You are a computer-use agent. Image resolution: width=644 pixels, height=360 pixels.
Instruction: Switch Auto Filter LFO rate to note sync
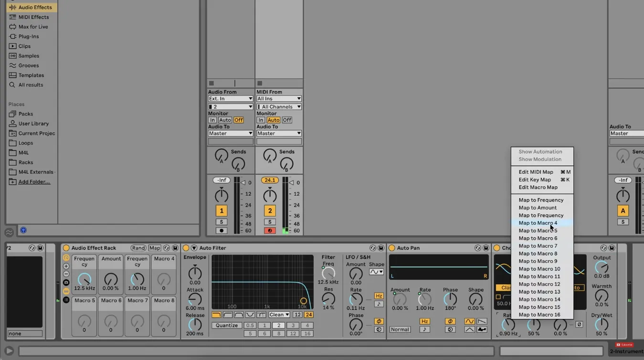[379, 304]
